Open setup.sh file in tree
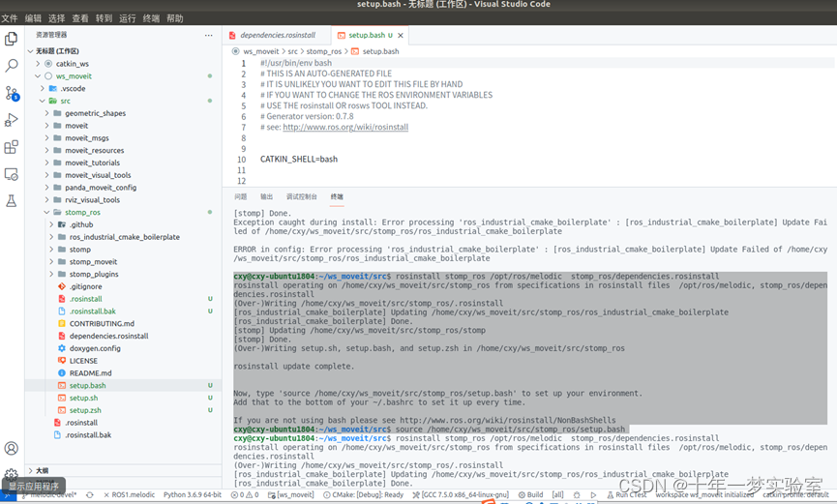Image resolution: width=837 pixels, height=504 pixels. [83, 398]
